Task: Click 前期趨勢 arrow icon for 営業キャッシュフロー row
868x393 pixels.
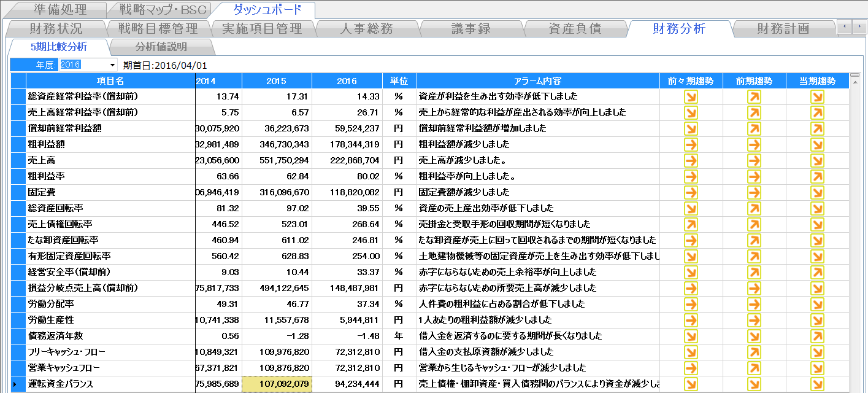Action: click(754, 368)
